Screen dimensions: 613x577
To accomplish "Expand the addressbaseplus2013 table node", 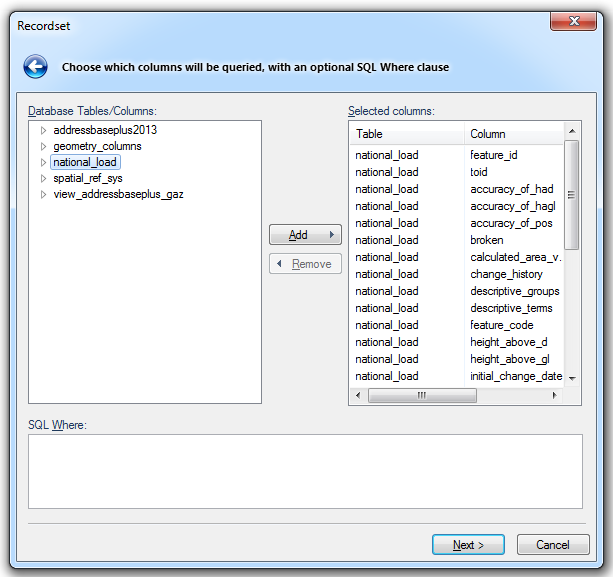I will tap(43, 130).
